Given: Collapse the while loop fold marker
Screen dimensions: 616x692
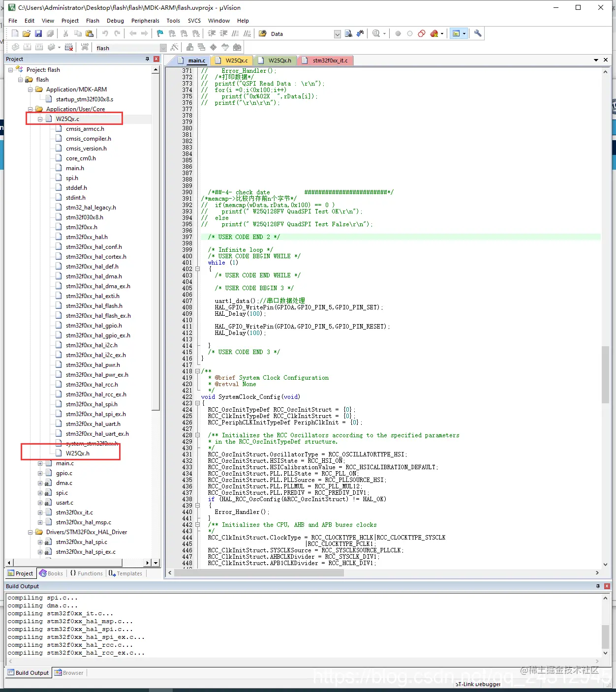Looking at the screenshot, I should coord(198,269).
